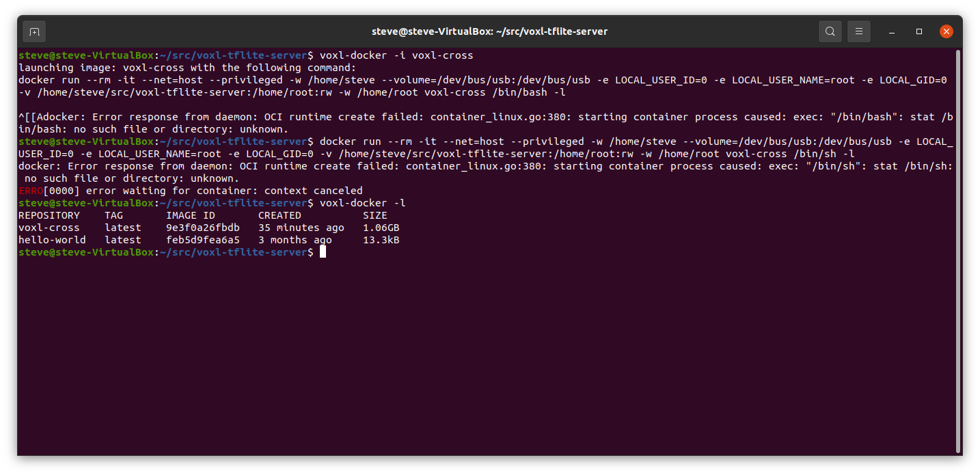The width and height of the screenshot is (980, 475).
Task: Click the 'voxl-docker -l' command text
Action: (x=363, y=203)
